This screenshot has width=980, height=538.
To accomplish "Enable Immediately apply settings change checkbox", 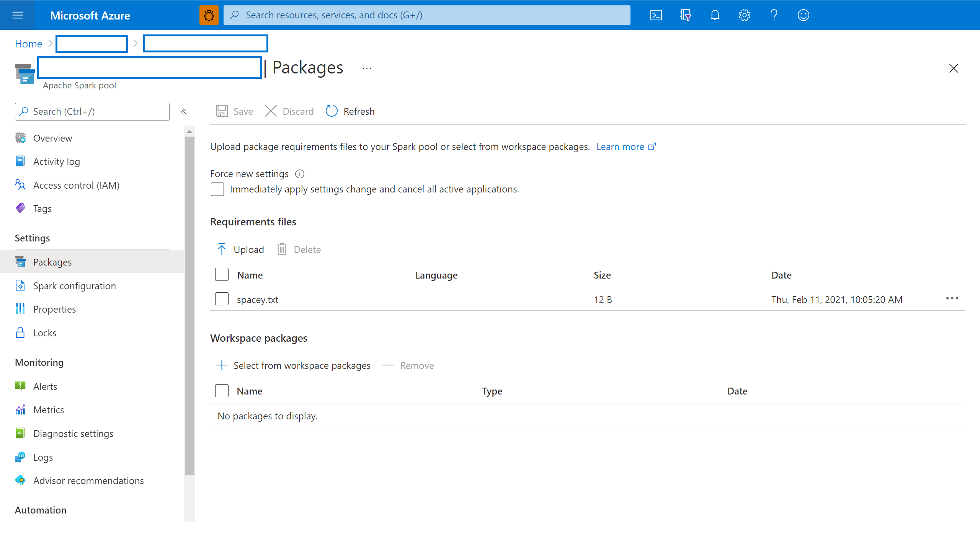I will click(217, 189).
